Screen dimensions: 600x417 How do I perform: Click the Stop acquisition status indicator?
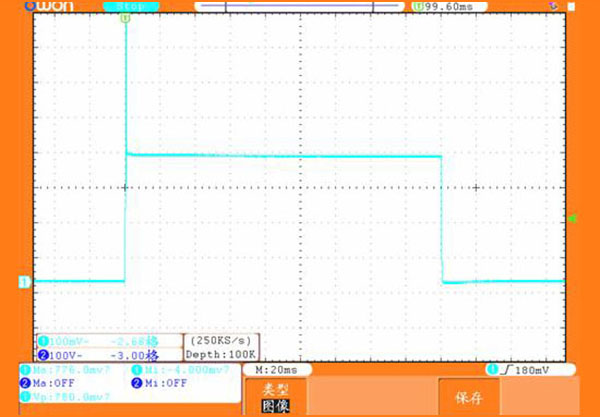point(127,7)
